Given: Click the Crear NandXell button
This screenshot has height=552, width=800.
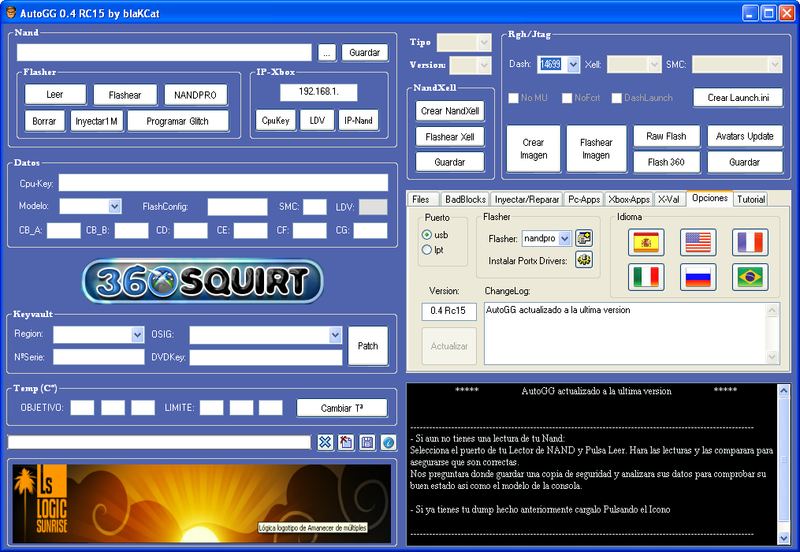Looking at the screenshot, I should click(x=450, y=111).
